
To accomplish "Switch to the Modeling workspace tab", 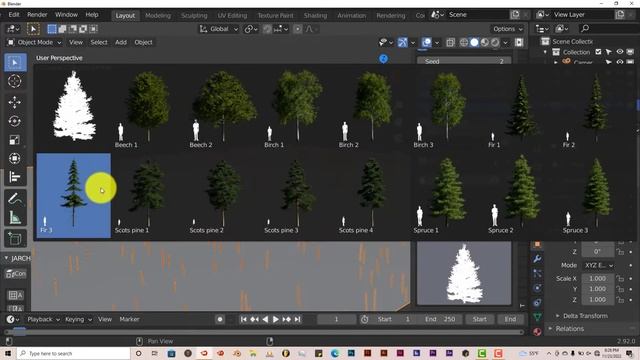I will (158, 16).
